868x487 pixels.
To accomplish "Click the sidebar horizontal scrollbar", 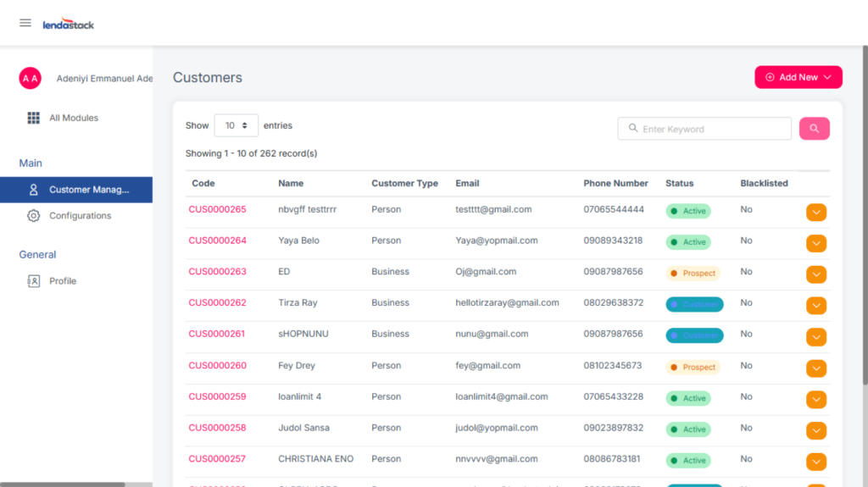I will (x=63, y=484).
